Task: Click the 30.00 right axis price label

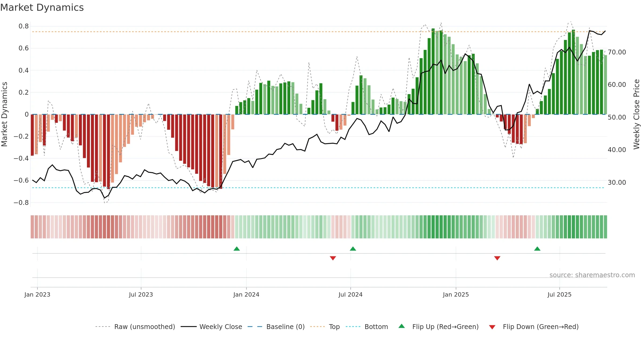Action: pyautogui.click(x=617, y=183)
